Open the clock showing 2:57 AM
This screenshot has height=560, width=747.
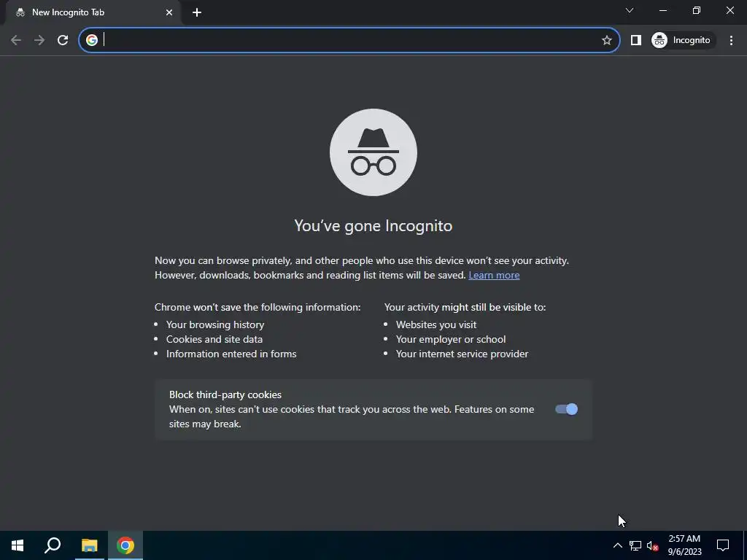tap(684, 545)
